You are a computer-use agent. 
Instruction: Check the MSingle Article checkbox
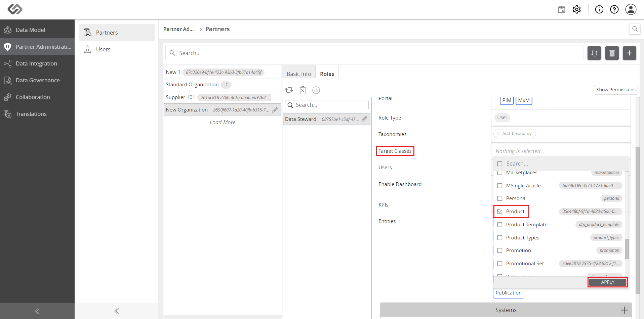coord(500,186)
